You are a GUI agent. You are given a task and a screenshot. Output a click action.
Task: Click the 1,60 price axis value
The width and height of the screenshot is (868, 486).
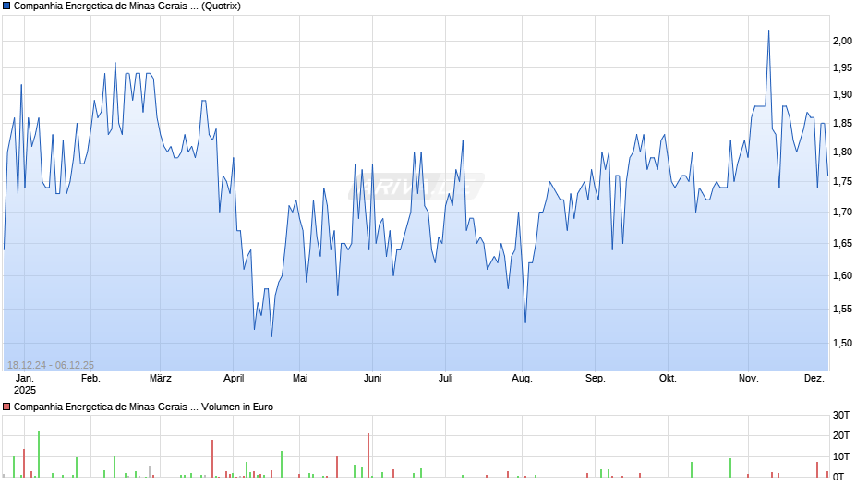(x=842, y=276)
